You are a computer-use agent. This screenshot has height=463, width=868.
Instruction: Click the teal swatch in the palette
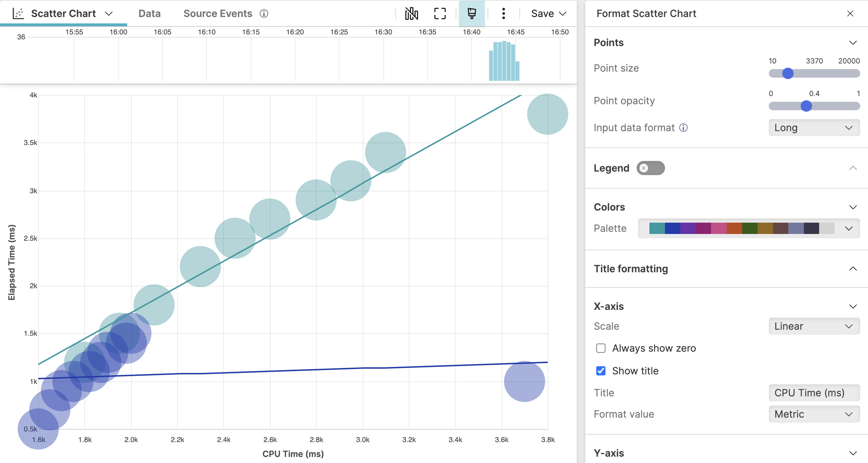[657, 228]
